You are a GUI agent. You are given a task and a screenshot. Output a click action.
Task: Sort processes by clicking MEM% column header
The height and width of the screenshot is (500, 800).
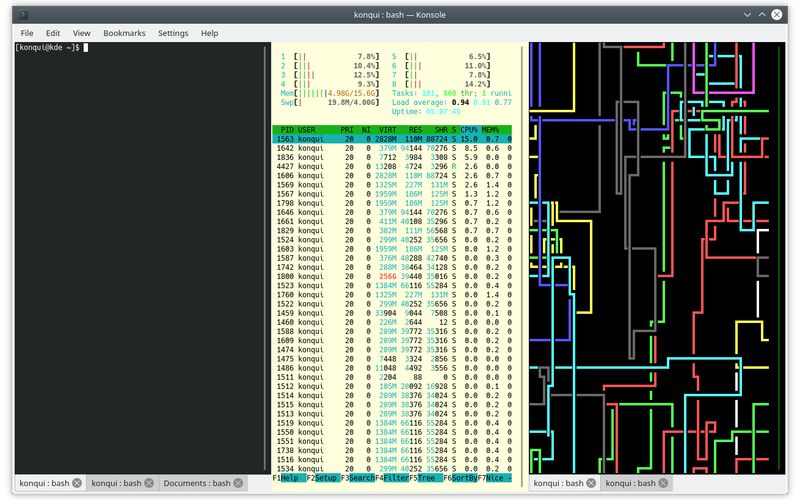tap(492, 130)
